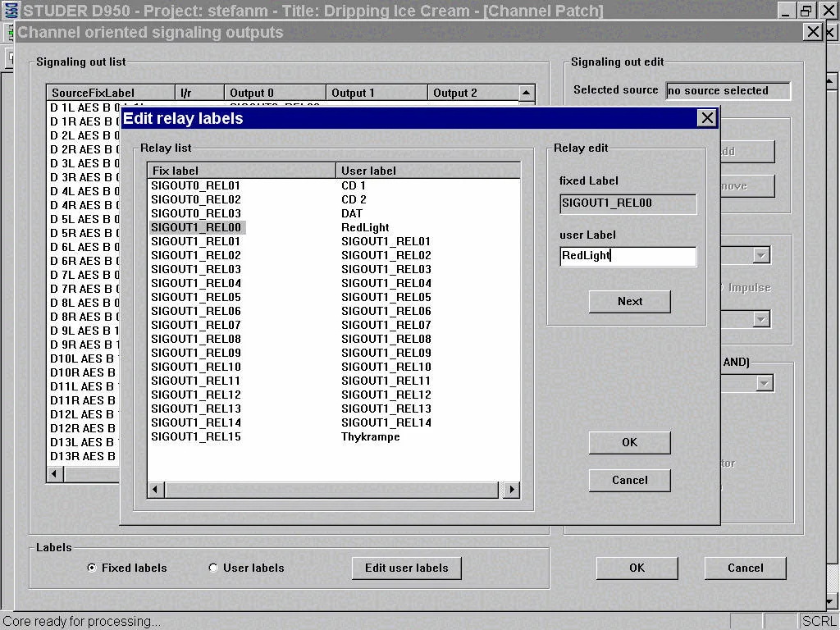Select the relay with user label Thykrampe
Screen dimensions: 840x630
coord(370,436)
